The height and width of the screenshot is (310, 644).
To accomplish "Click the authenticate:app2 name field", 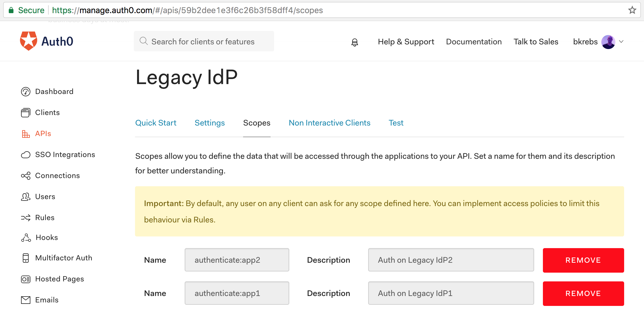I will pos(237,260).
